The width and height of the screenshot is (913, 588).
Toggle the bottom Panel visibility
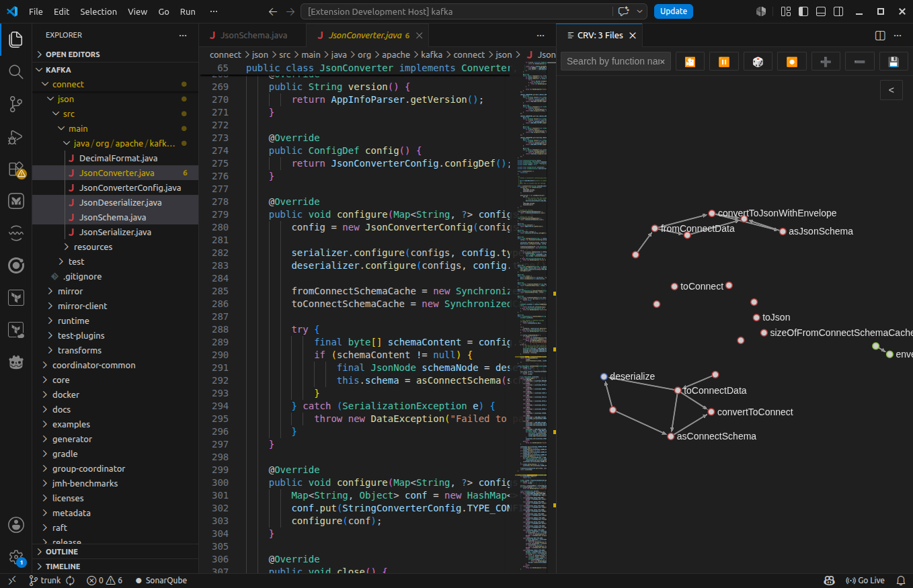pos(821,11)
